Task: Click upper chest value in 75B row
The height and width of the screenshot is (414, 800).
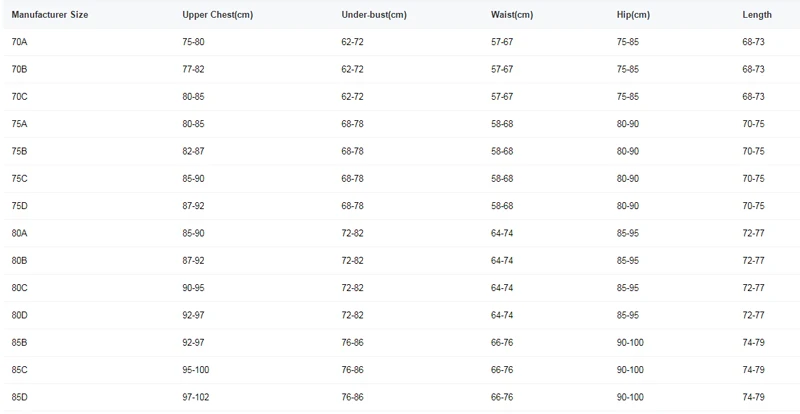Action: 193,151
